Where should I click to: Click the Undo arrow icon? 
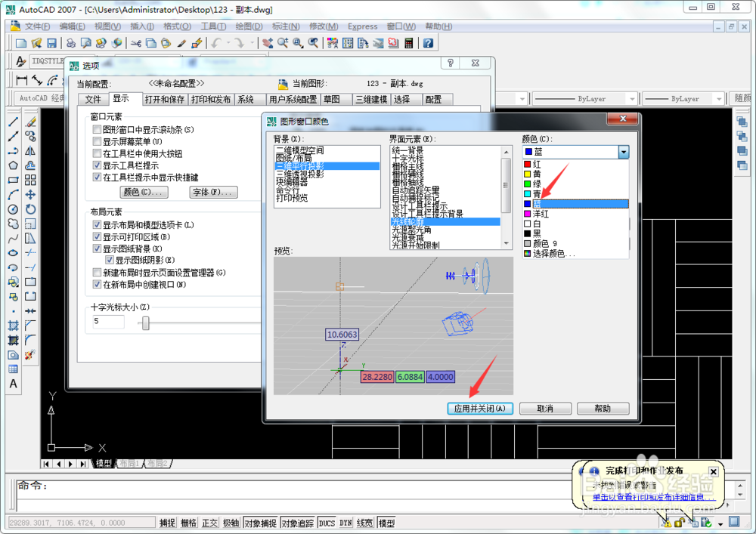click(x=216, y=43)
